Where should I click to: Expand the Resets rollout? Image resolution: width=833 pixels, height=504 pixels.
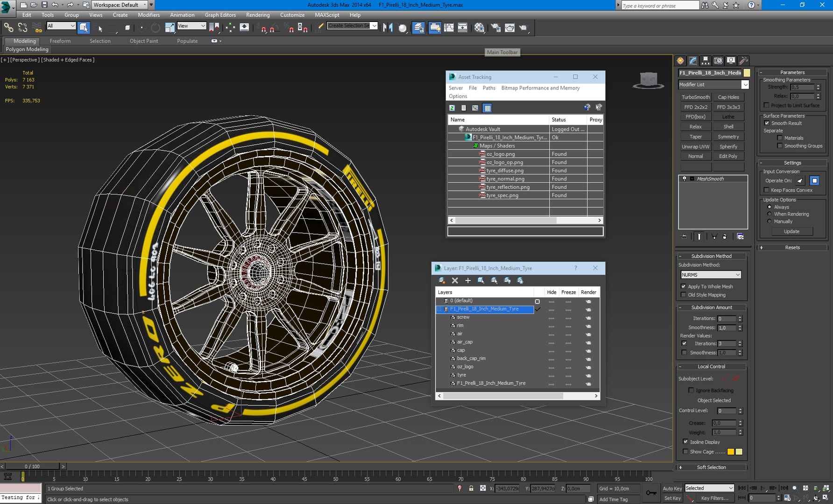click(792, 247)
